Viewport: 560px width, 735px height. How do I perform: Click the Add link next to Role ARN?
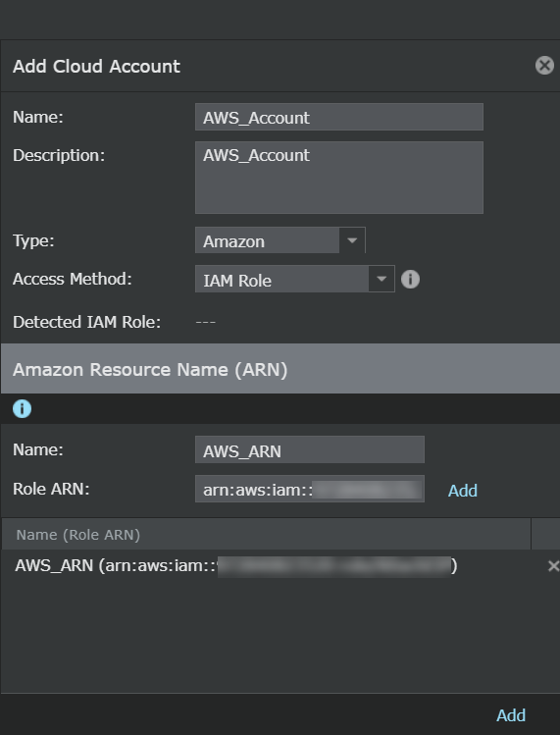[463, 491]
